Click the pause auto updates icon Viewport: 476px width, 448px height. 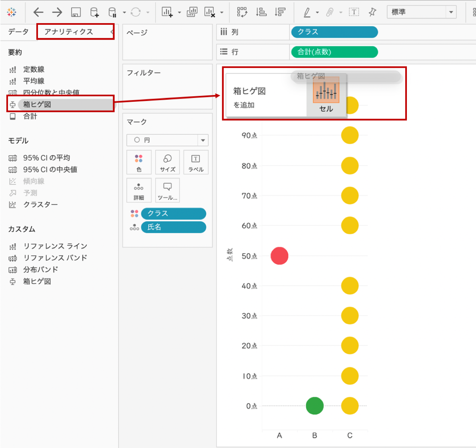coord(112,12)
